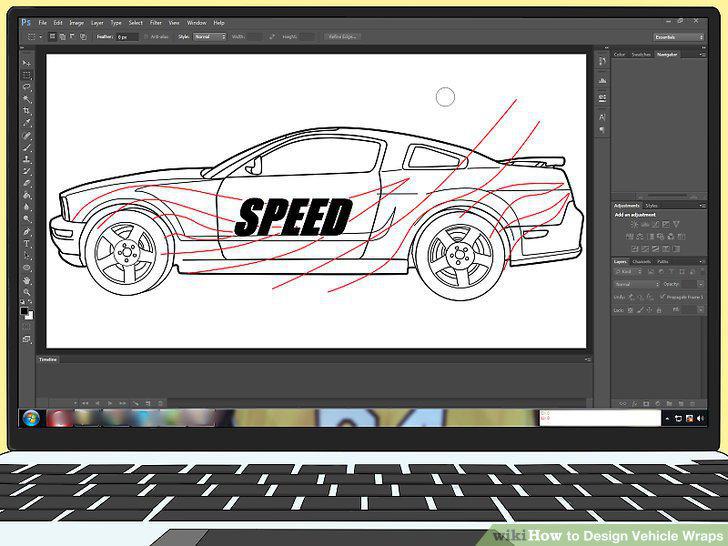Open the Screen Mode icon at toolbox bottom
This screenshot has width=728, height=546.
[26, 339]
